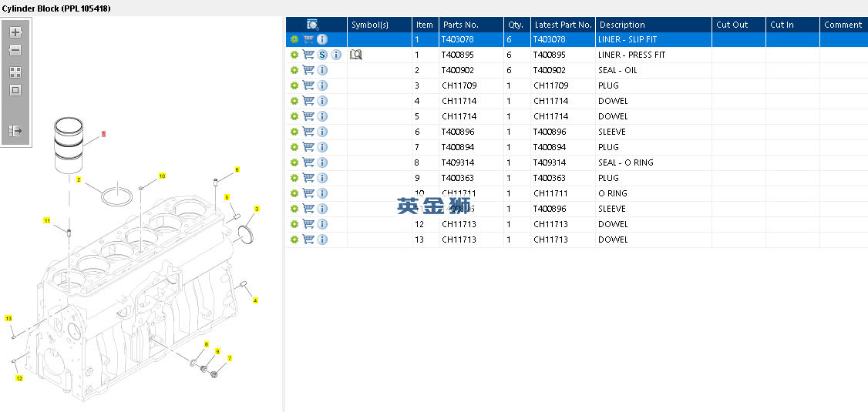Click green gear icon for CH11709 PLUG
The width and height of the screenshot is (868, 412).
pyautogui.click(x=294, y=85)
